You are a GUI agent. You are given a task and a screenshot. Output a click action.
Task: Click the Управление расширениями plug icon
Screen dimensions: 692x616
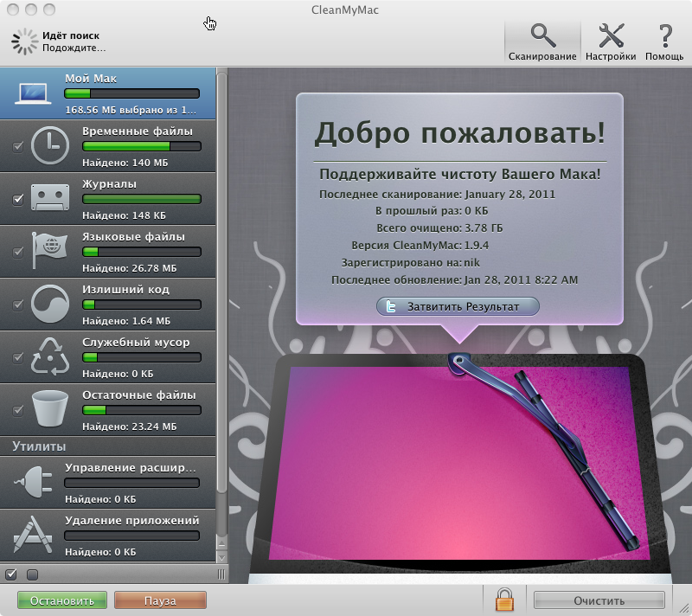tap(33, 482)
